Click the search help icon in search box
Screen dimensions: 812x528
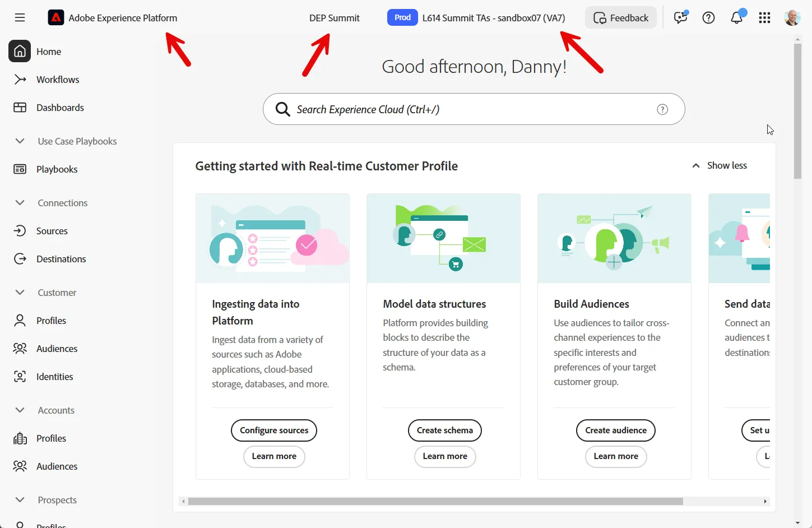point(662,109)
